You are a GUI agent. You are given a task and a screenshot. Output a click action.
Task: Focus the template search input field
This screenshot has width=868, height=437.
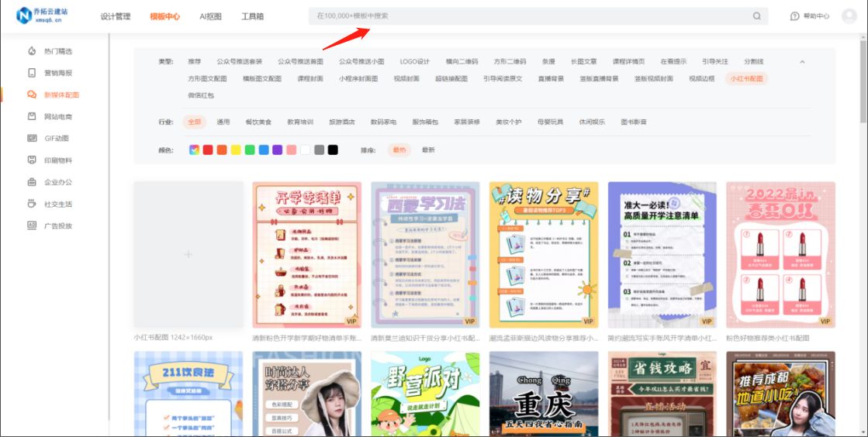(x=538, y=16)
